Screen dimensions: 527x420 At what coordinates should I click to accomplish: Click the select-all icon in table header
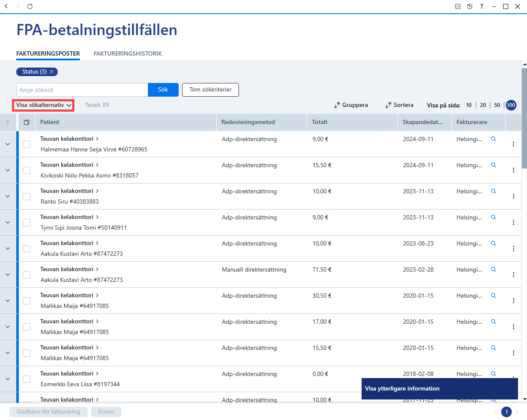pyautogui.click(x=26, y=122)
